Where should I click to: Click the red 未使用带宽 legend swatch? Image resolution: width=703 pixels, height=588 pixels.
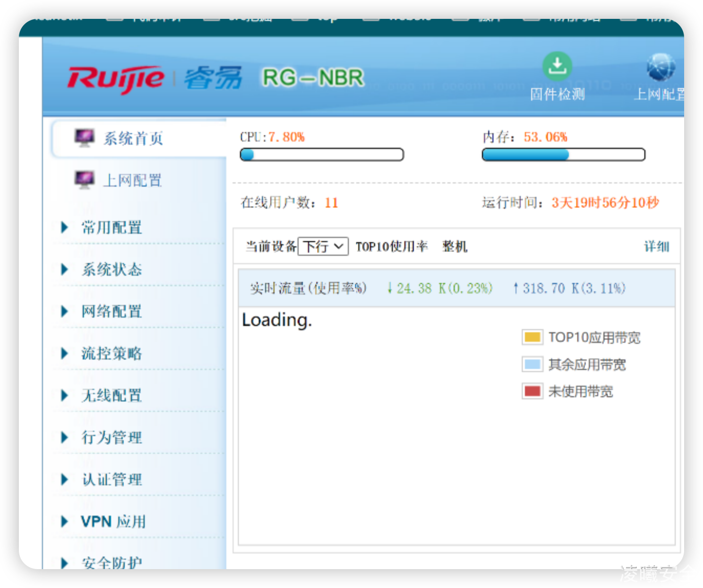[x=532, y=391]
